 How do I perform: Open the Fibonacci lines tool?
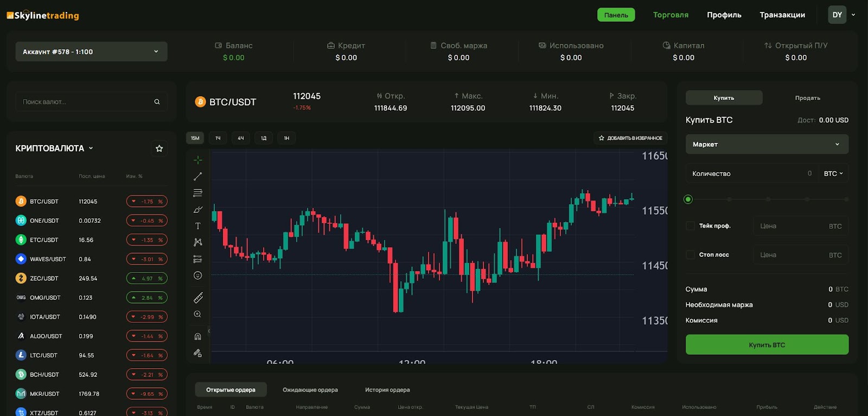click(x=197, y=193)
